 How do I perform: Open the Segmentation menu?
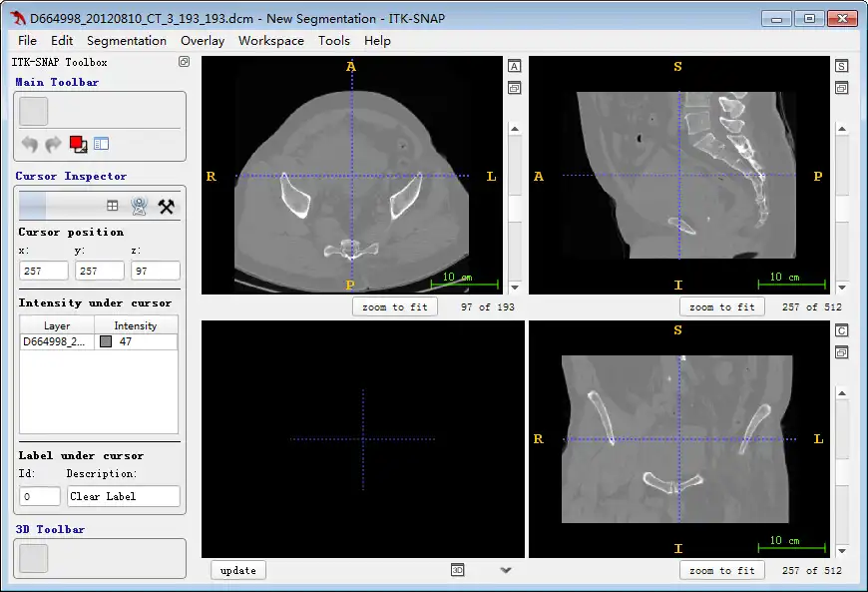click(x=127, y=41)
